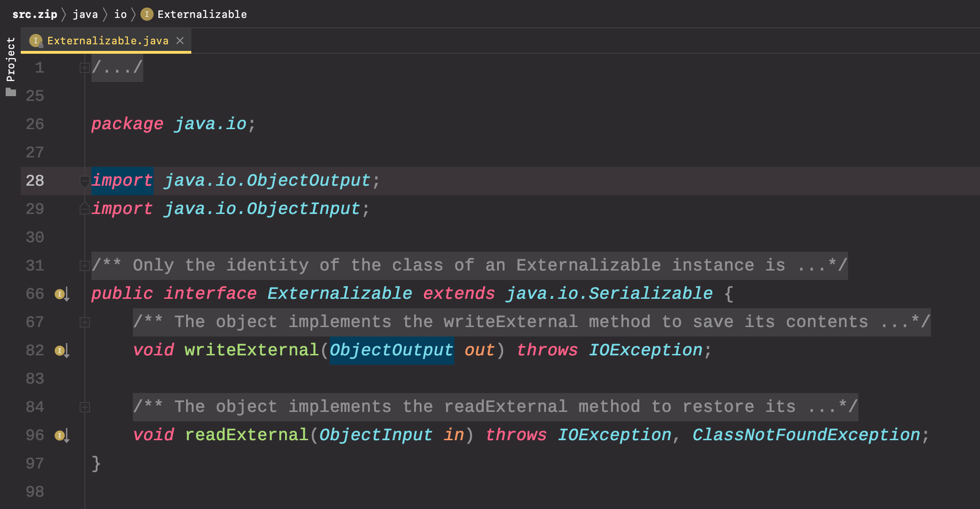Click the java breadcrumb segment
Viewport: 980px width, 509px height.
pyautogui.click(x=85, y=15)
